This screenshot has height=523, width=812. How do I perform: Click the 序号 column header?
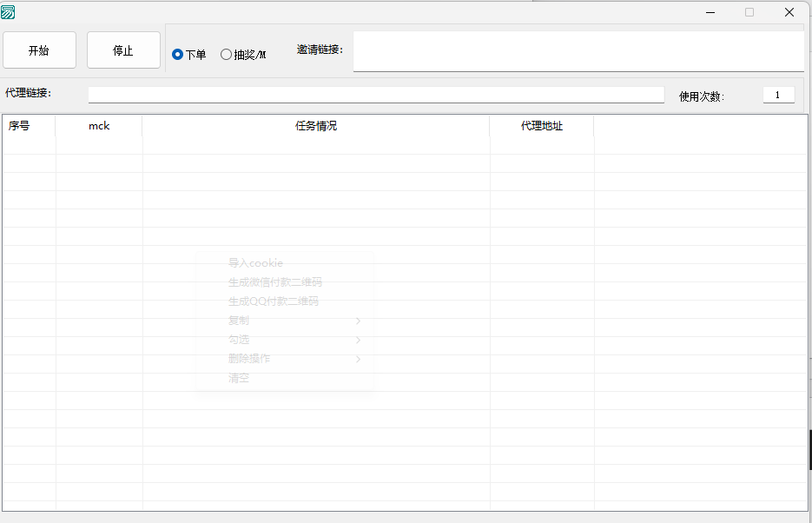pos(19,126)
